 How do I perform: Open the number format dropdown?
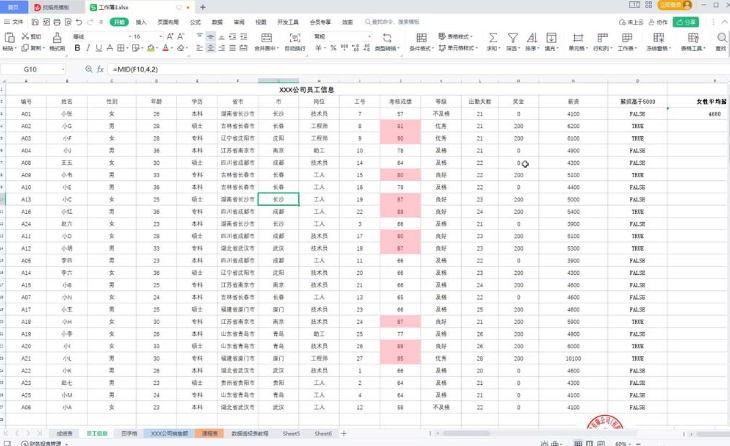[x=370, y=36]
